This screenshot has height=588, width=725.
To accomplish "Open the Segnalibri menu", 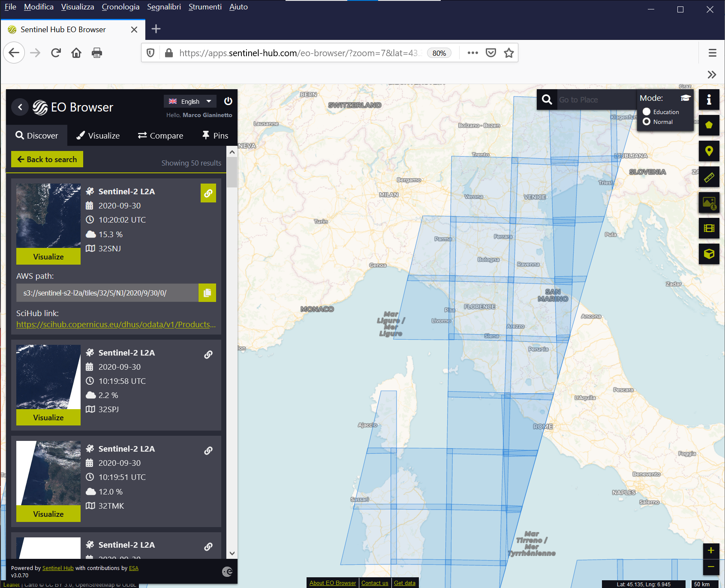I will coord(164,7).
